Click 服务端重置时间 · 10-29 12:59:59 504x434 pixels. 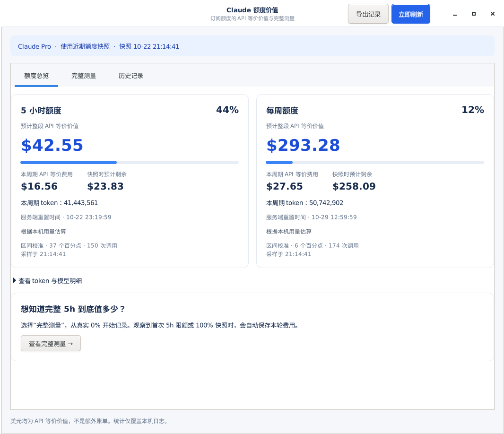click(x=312, y=217)
